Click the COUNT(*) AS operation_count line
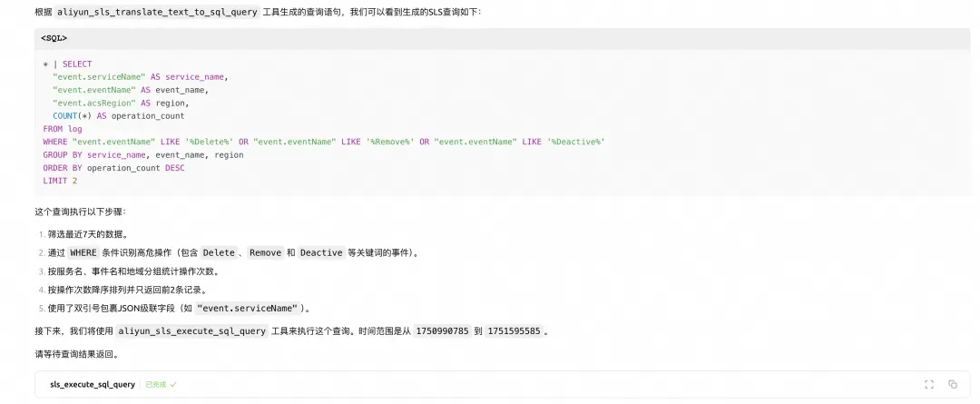The width and height of the screenshot is (980, 404). 119,115
